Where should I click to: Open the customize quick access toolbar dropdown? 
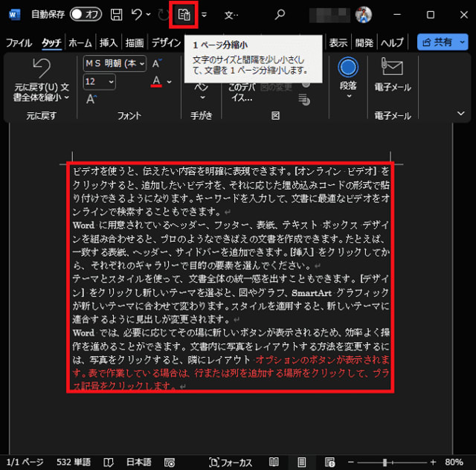pyautogui.click(x=205, y=15)
